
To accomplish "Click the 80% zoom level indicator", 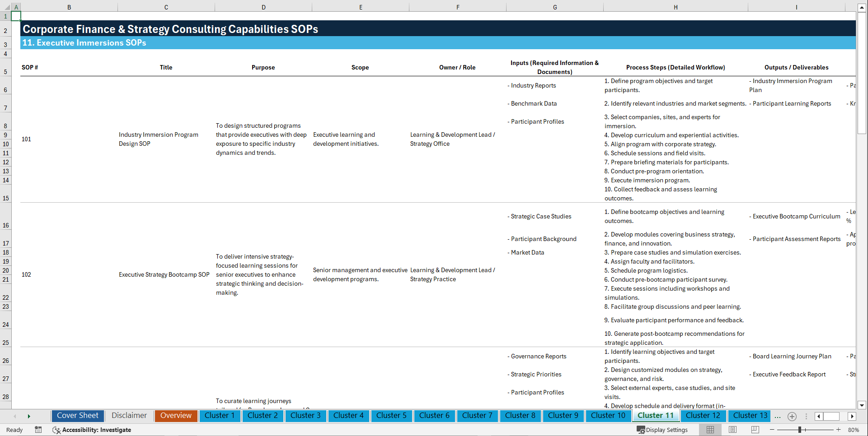I will click(854, 430).
